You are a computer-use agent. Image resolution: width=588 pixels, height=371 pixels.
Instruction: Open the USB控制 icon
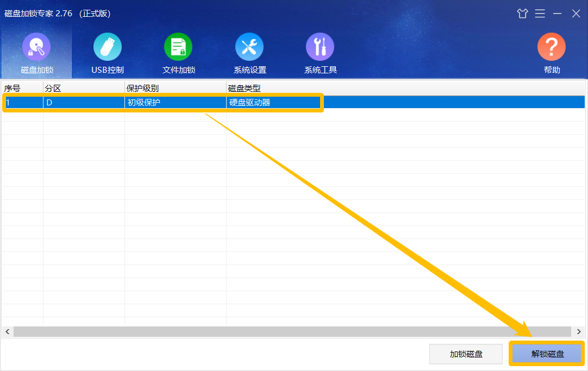tap(107, 47)
